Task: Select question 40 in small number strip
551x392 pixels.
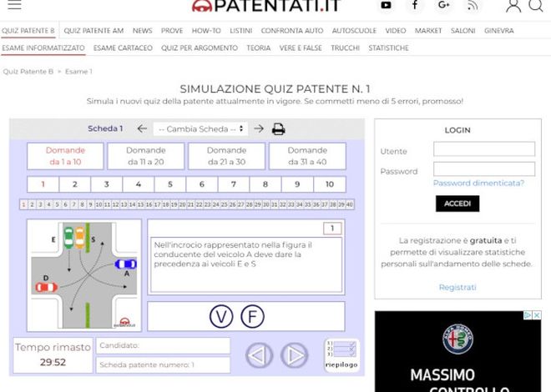Action: (350, 204)
